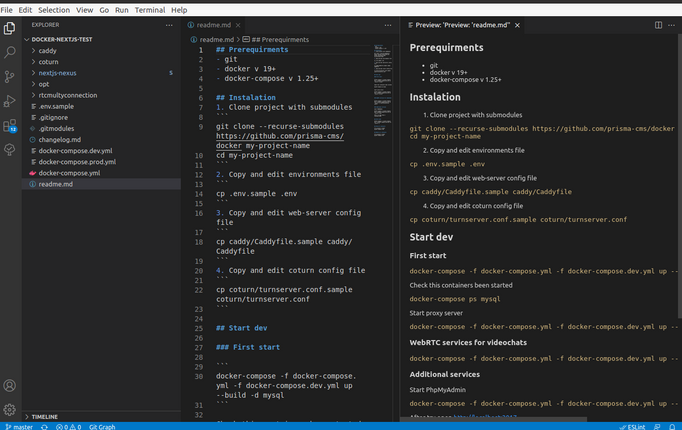This screenshot has height=430, width=682.
Task: Click 'Instalation' heading in preview
Action: click(435, 97)
